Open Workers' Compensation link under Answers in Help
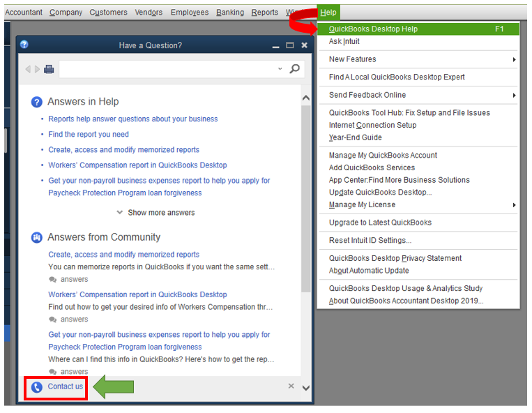The image size is (532, 413). 137,165
